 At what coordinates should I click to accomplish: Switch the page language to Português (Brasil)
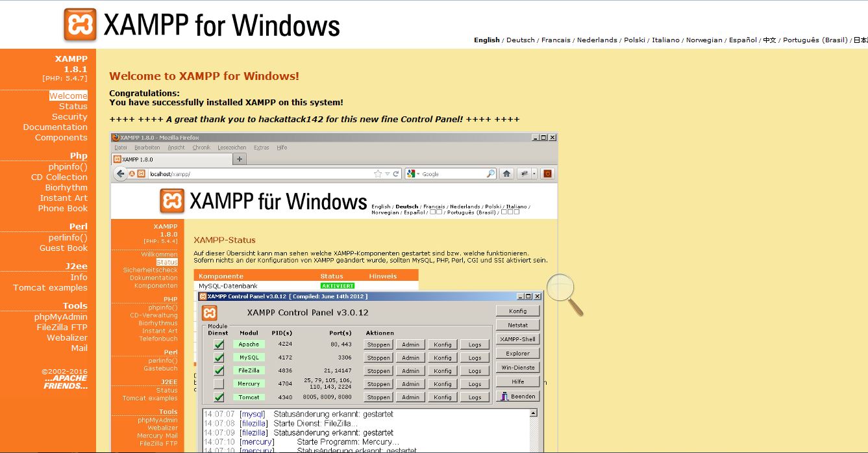[815, 40]
